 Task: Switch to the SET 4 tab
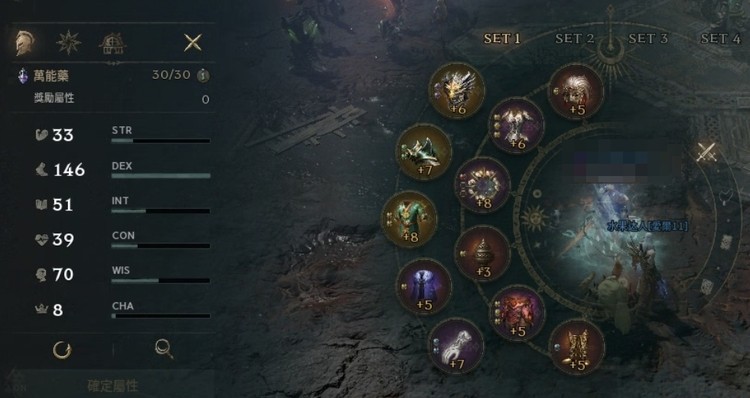(720, 38)
